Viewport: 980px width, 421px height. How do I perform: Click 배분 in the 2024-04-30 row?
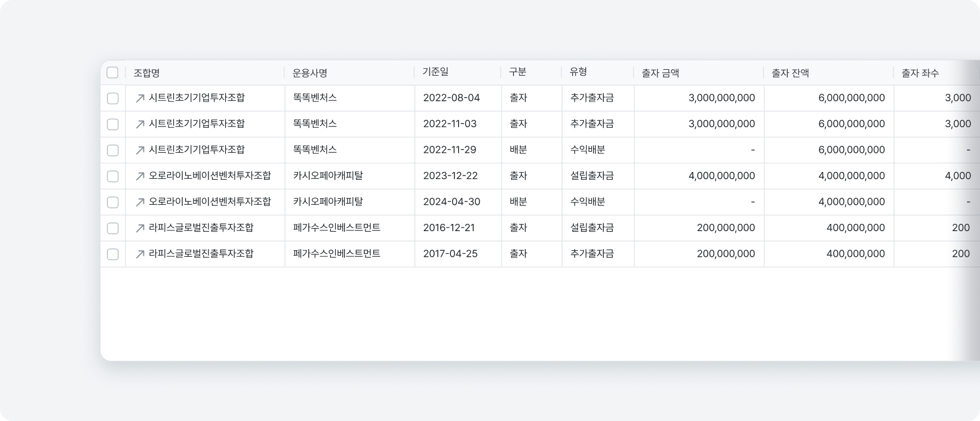coord(518,201)
